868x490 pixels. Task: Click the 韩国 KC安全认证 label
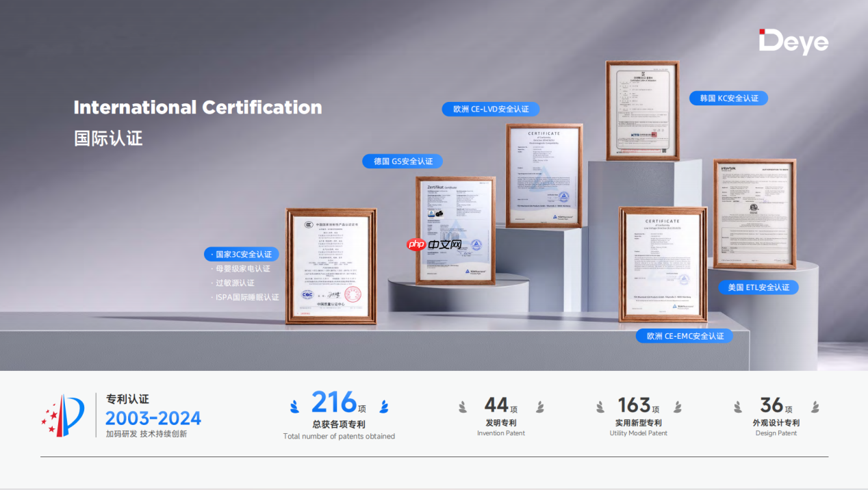(728, 99)
